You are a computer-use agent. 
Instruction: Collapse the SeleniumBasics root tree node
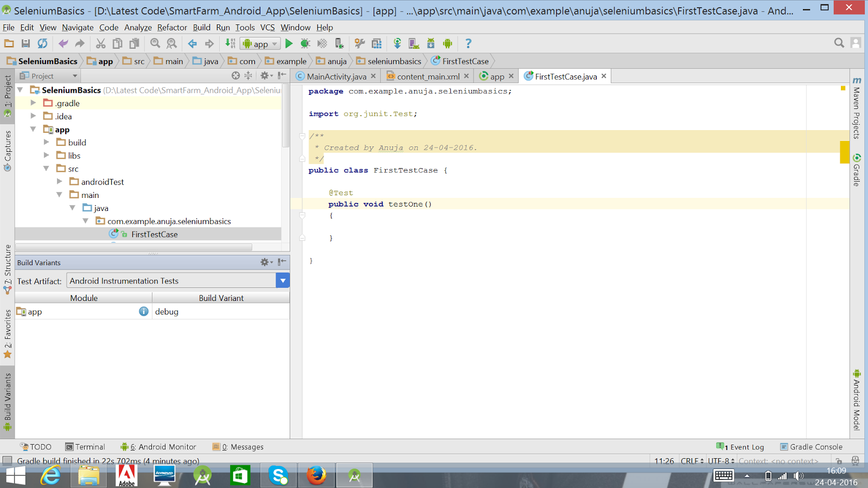[21, 90]
